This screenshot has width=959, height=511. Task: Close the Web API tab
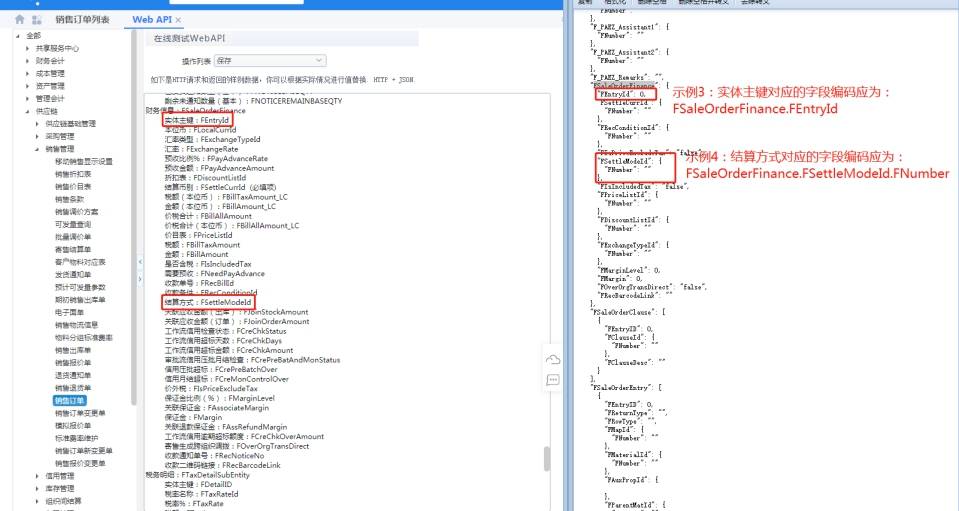pyautogui.click(x=178, y=20)
